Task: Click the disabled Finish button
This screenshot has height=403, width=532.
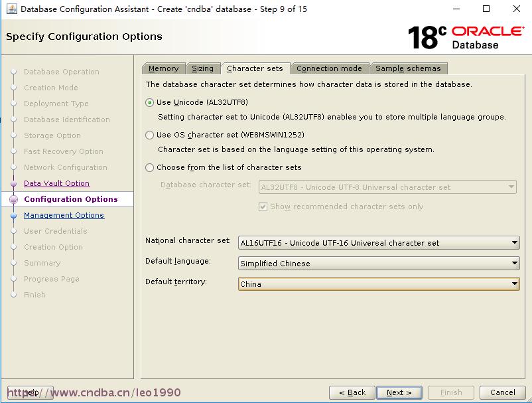Action: 451,392
